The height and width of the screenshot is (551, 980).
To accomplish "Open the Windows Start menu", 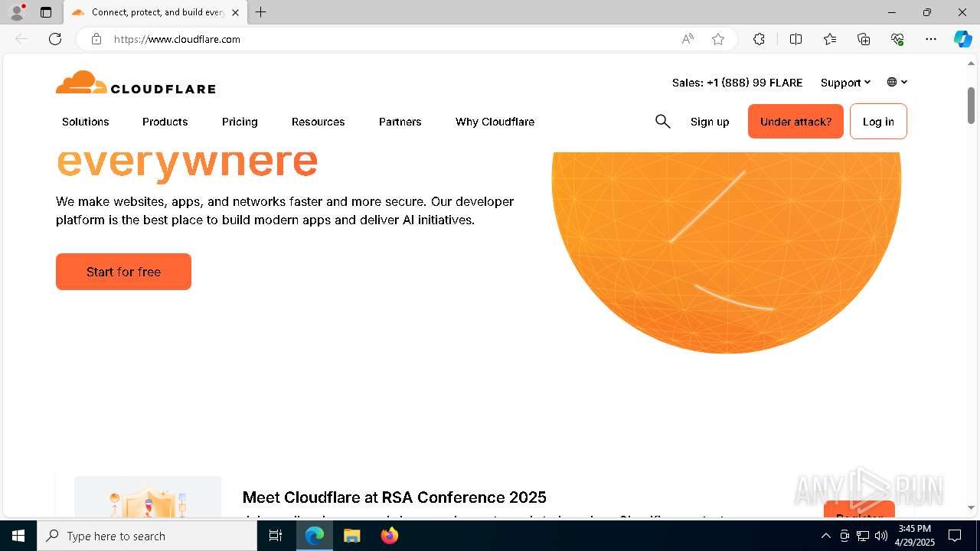I will tap(18, 536).
